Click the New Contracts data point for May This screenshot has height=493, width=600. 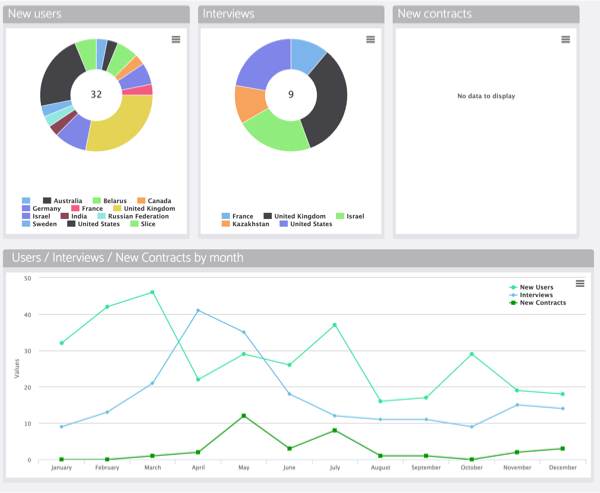tap(244, 416)
